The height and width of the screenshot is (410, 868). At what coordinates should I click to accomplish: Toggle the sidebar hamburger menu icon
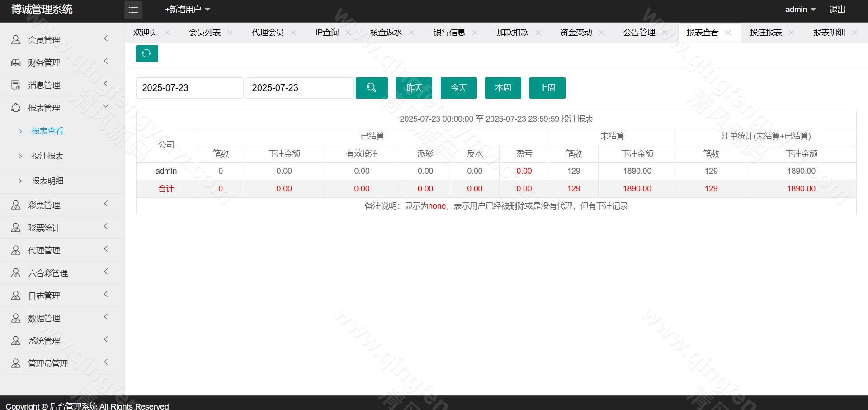point(133,10)
